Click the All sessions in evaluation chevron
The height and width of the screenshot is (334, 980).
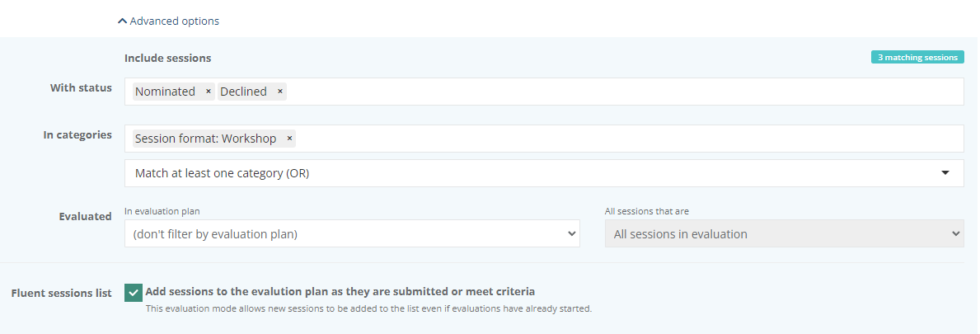click(x=955, y=233)
